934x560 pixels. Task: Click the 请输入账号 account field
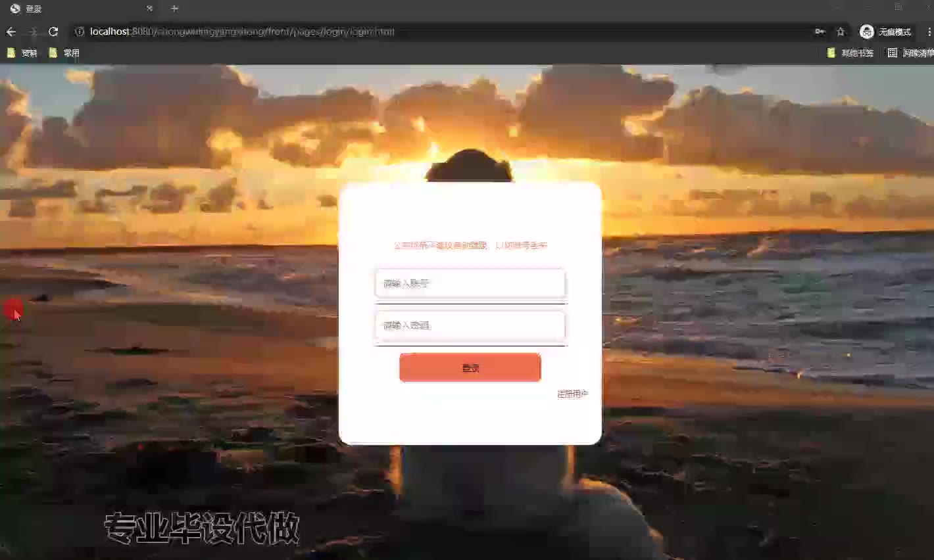tap(470, 283)
